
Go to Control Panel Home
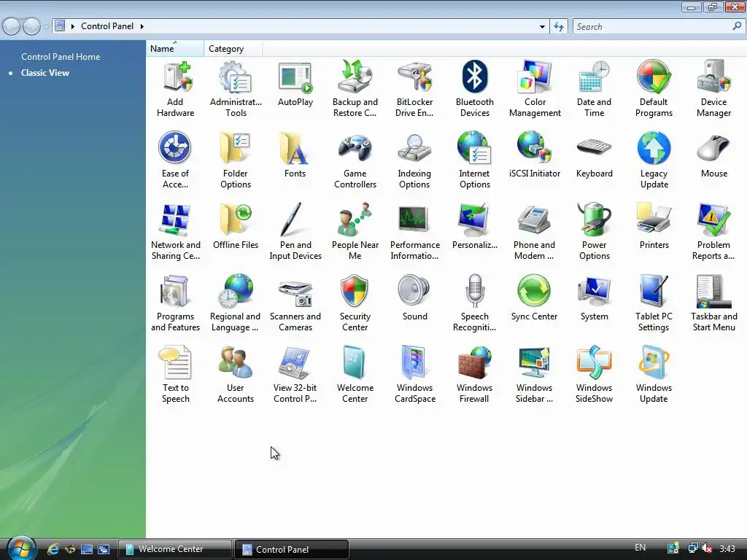[x=61, y=57]
